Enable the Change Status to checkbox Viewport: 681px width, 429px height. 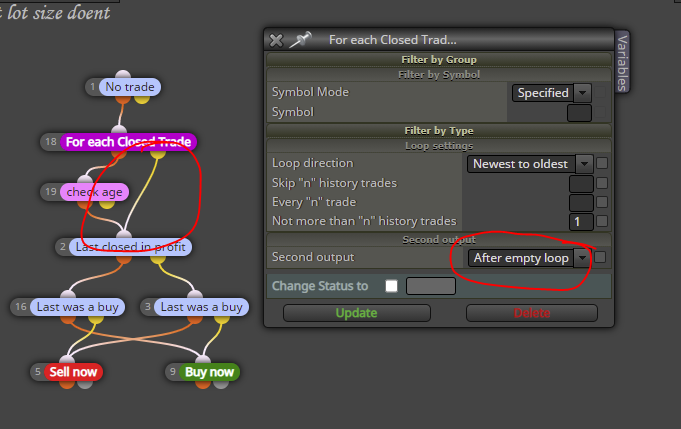tap(391, 286)
